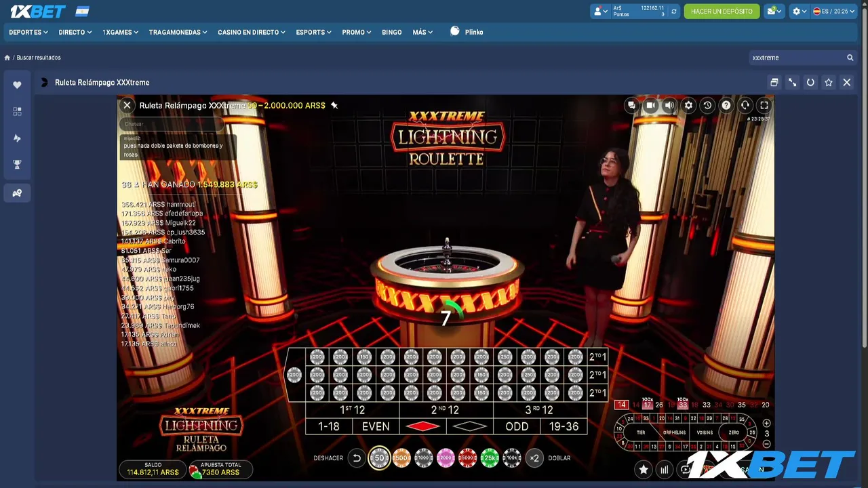868x488 pixels.
Task: Reload the game with circular arrow
Action: (x=810, y=83)
